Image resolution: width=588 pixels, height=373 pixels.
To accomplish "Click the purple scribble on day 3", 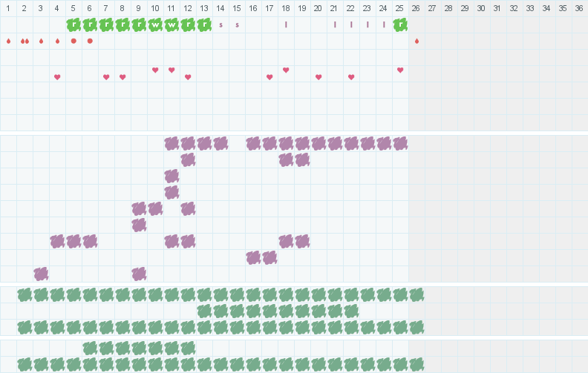I will (x=41, y=274).
